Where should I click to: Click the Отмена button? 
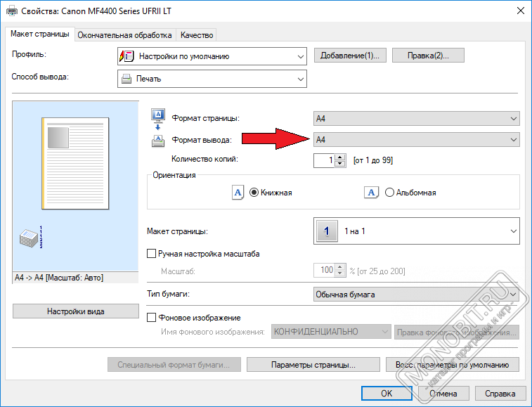click(x=443, y=394)
